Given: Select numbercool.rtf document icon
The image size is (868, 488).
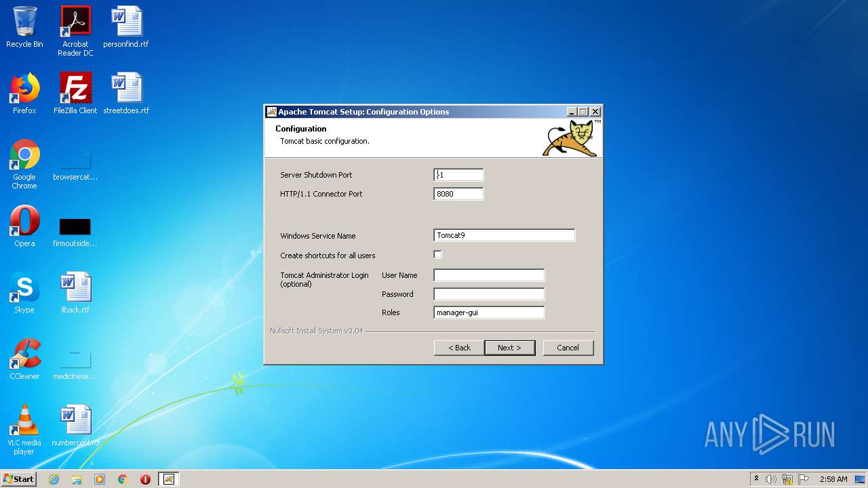Looking at the screenshot, I should [75, 426].
